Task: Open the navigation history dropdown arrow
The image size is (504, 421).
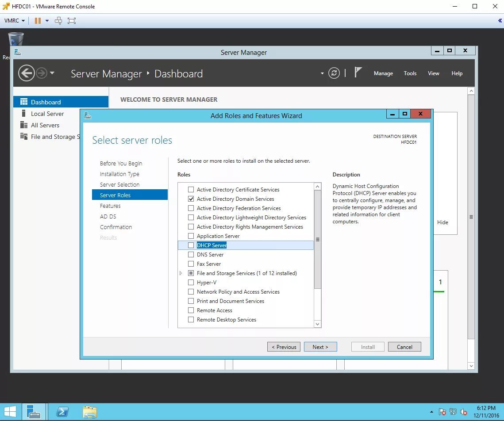Action: point(52,73)
